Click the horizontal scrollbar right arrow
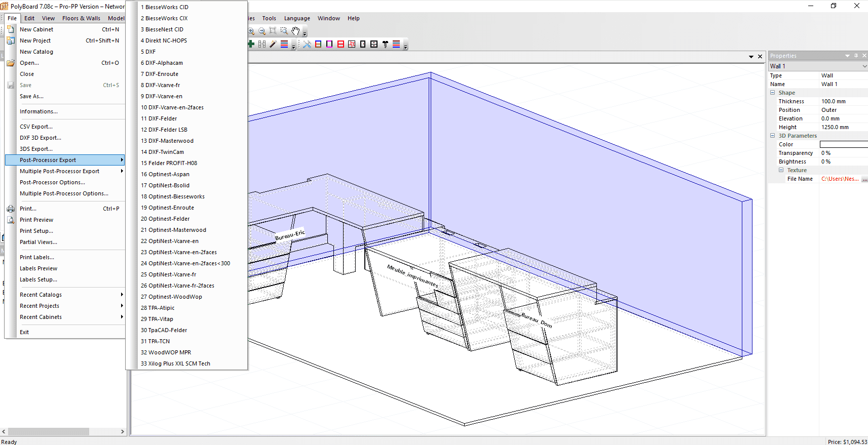Image resolution: width=868 pixels, height=445 pixels. pos(122,432)
